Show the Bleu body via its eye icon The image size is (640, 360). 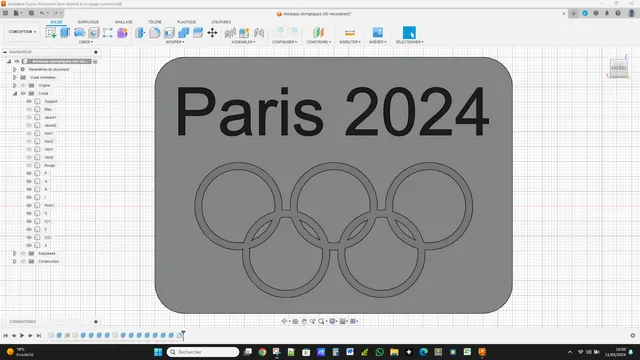tap(29, 109)
